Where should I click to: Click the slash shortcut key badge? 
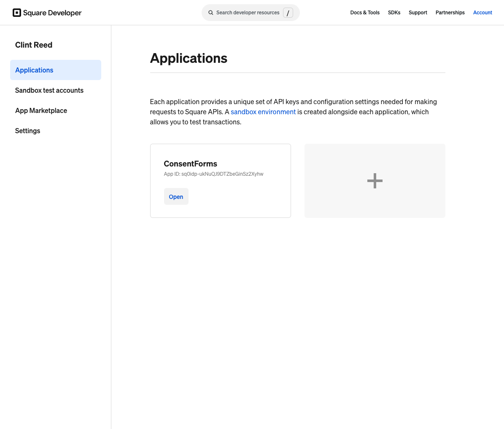point(288,13)
